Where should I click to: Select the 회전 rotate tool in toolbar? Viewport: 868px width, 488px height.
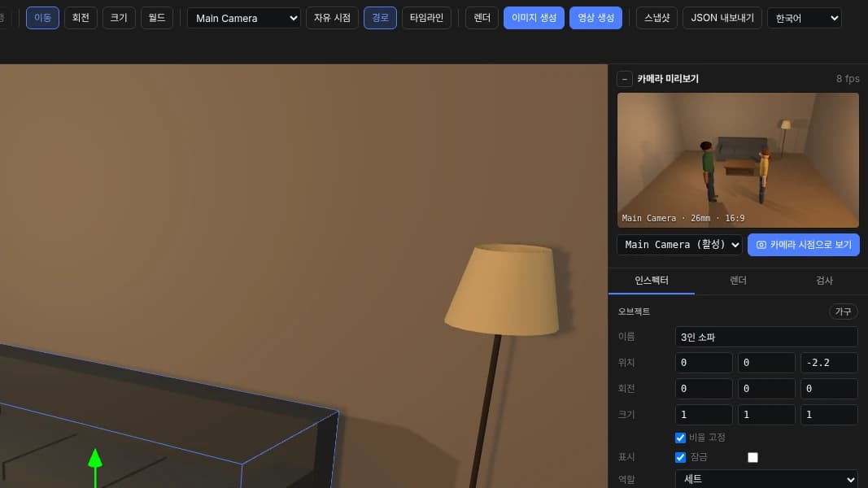click(81, 18)
